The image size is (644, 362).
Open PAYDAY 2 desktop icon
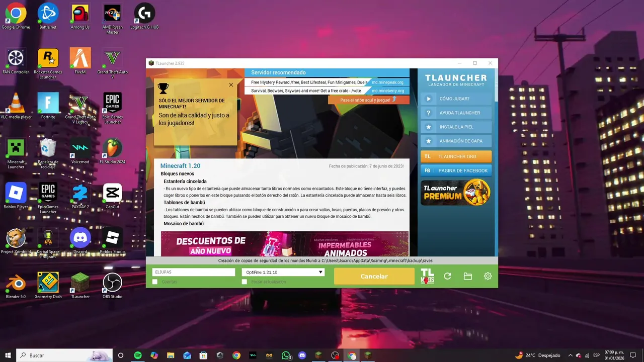click(x=80, y=195)
